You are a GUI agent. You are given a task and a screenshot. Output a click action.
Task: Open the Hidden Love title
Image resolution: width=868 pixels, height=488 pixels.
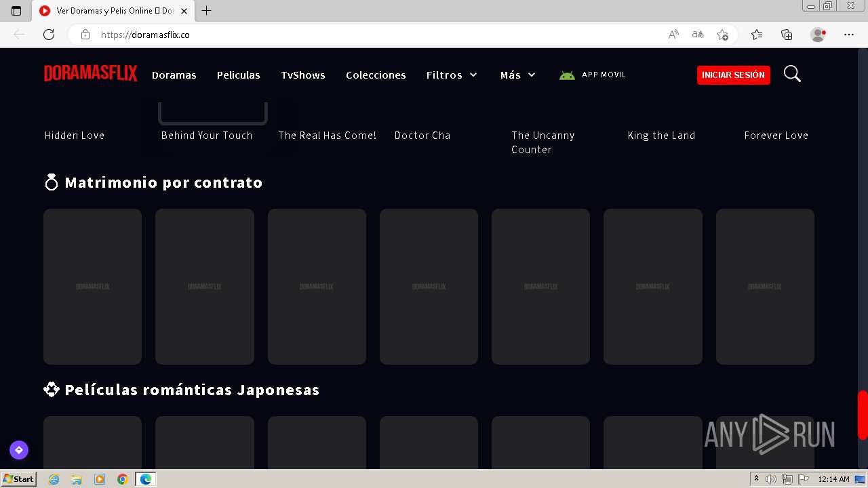75,136
